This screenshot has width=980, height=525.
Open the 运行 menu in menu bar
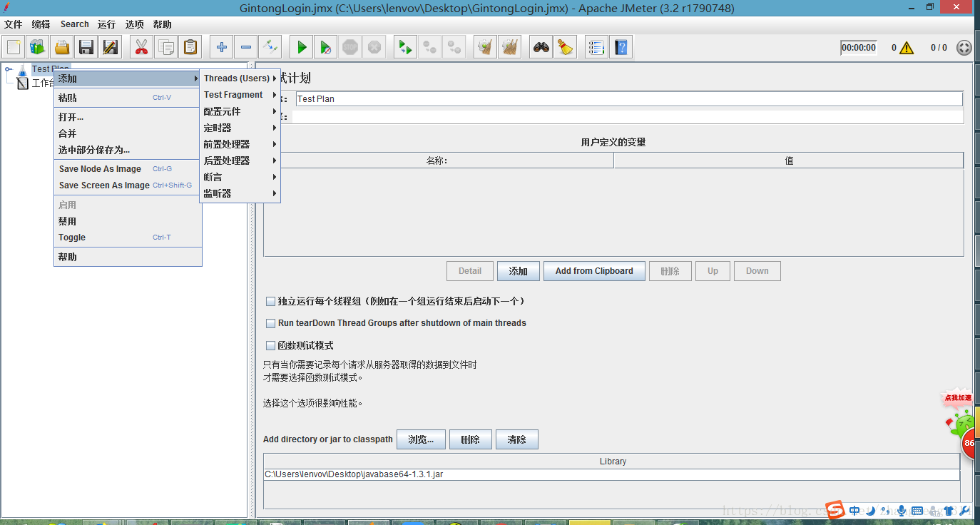[106, 24]
